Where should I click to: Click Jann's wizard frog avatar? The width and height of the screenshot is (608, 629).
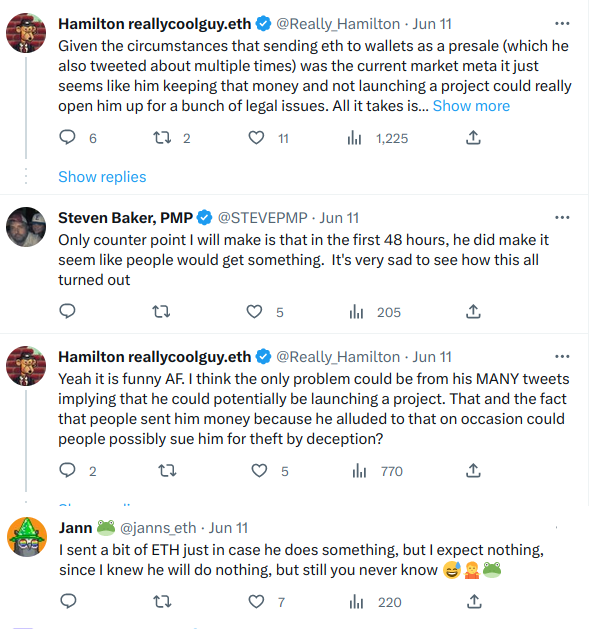click(x=26, y=537)
